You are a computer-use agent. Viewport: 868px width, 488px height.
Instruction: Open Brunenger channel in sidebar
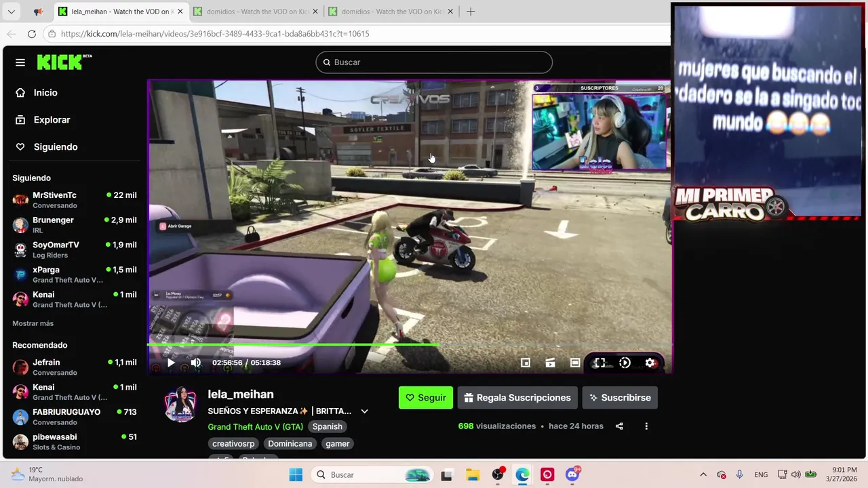coord(75,225)
